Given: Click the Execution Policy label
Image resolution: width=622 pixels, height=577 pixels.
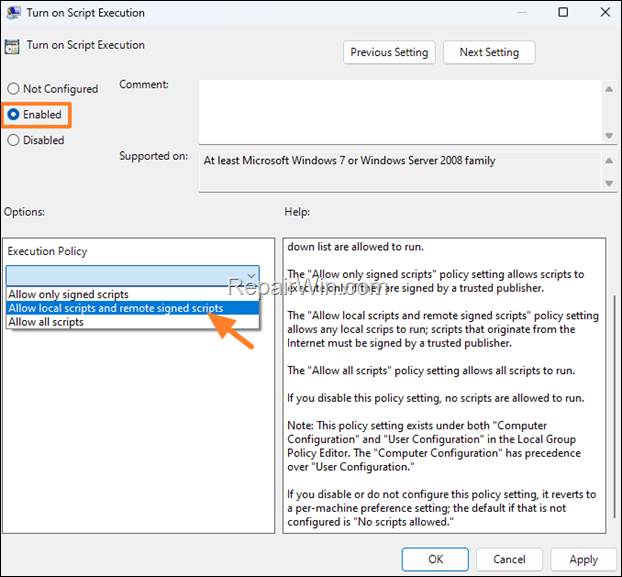Looking at the screenshot, I should click(x=47, y=251).
